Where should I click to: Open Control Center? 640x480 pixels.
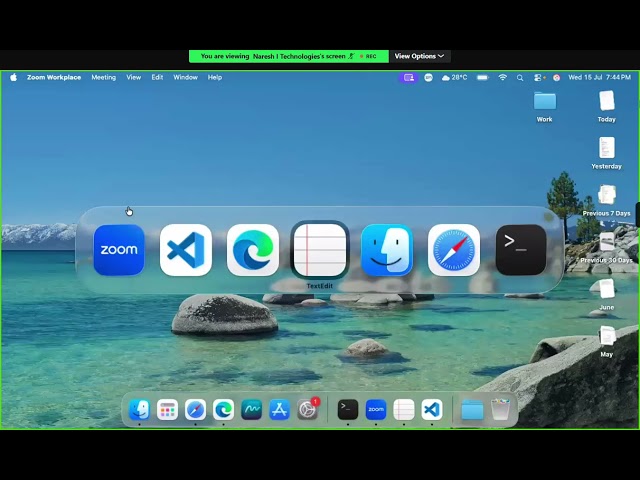point(539,78)
